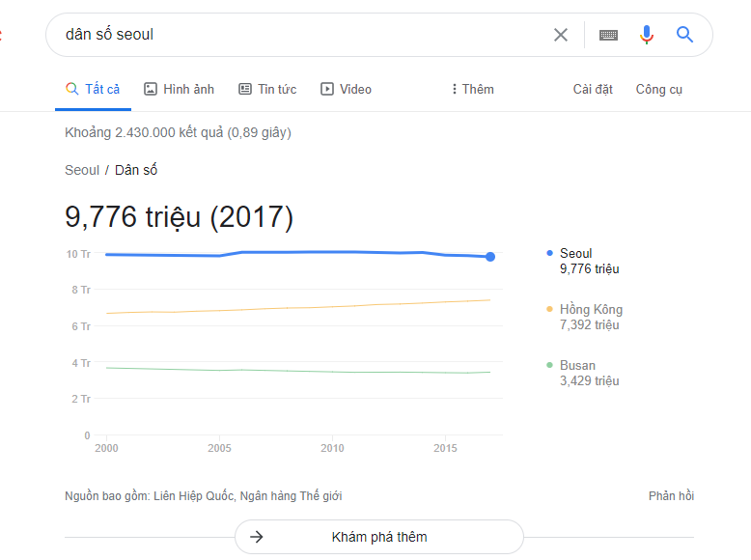Click the '7,392 triệu' value under Hồng Kông

click(x=590, y=325)
